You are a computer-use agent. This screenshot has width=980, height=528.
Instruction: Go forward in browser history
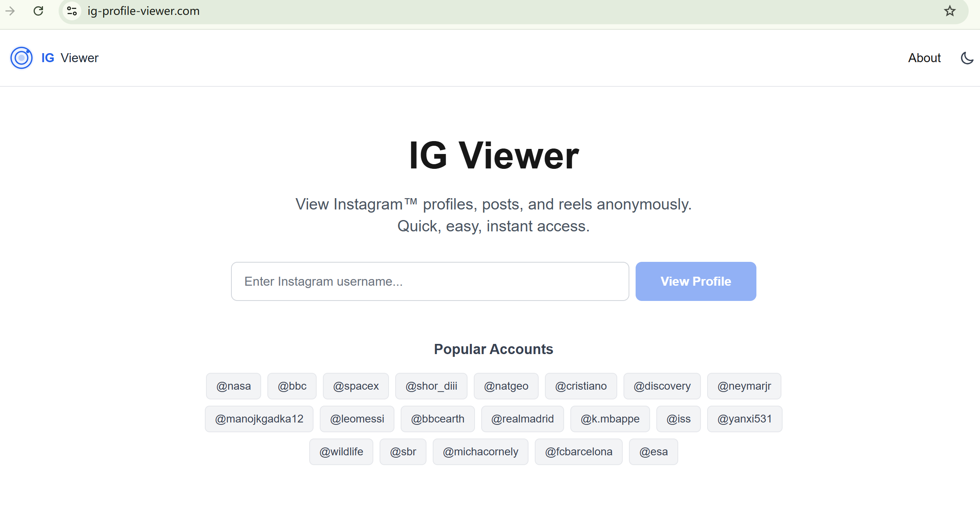click(11, 11)
